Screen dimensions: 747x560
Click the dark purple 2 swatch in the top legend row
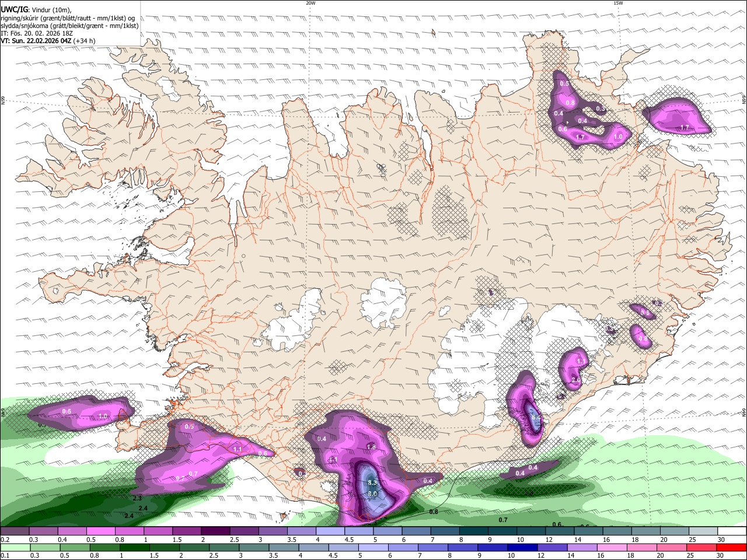pyautogui.click(x=215, y=531)
